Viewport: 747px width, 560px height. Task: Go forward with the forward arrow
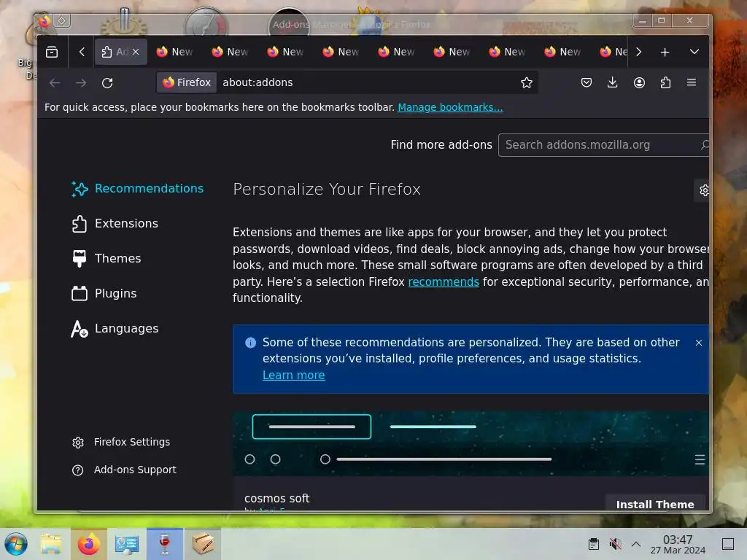pyautogui.click(x=81, y=83)
